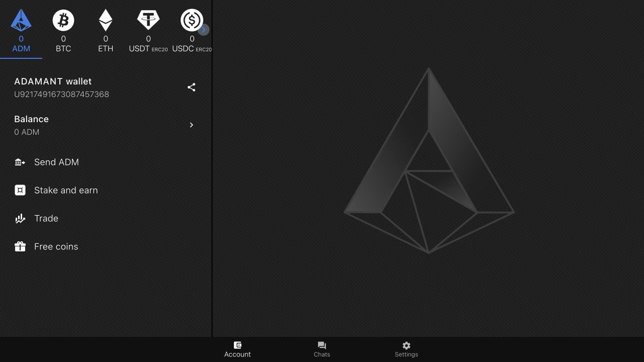
Task: Click the Balance label
Action: (x=31, y=119)
